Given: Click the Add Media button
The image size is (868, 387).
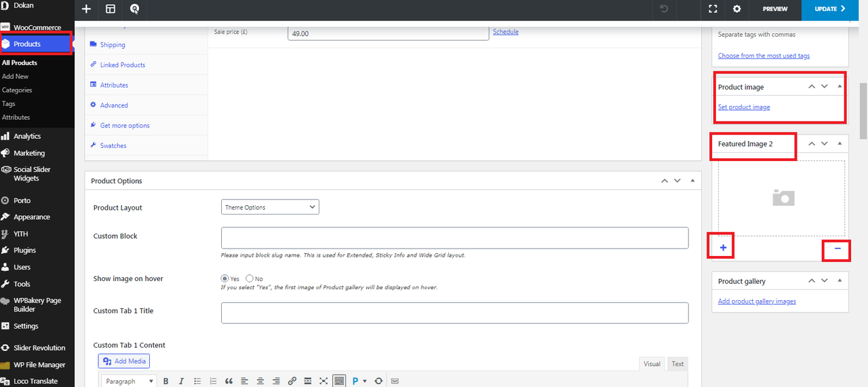Looking at the screenshot, I should (124, 361).
